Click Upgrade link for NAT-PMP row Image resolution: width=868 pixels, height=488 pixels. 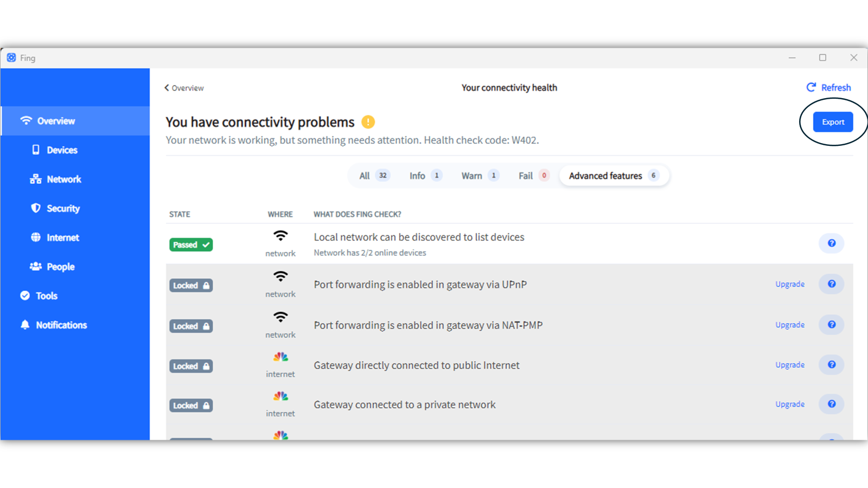789,325
